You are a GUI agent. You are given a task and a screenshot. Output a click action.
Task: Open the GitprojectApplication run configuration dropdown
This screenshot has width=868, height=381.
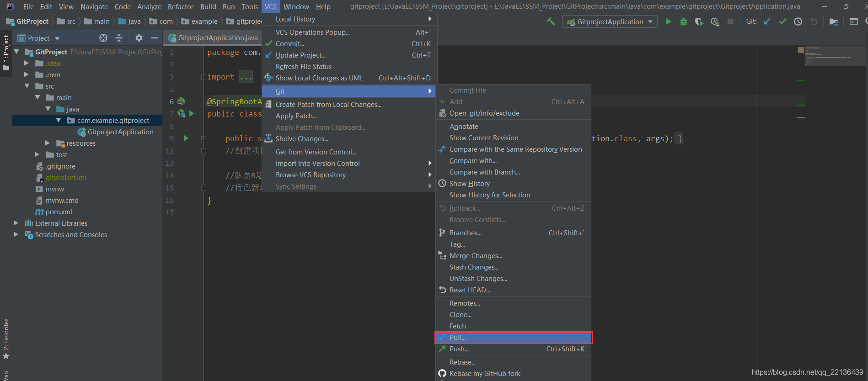click(610, 21)
